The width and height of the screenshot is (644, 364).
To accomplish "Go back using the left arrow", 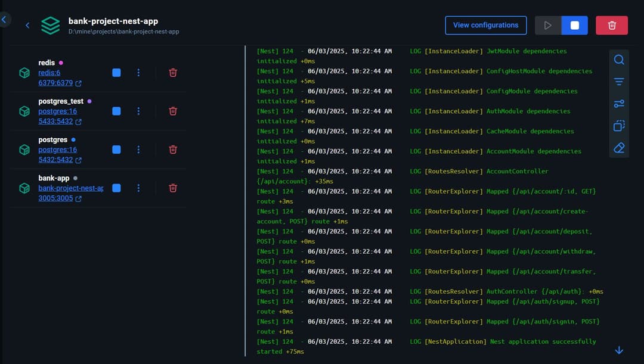I will click(27, 25).
